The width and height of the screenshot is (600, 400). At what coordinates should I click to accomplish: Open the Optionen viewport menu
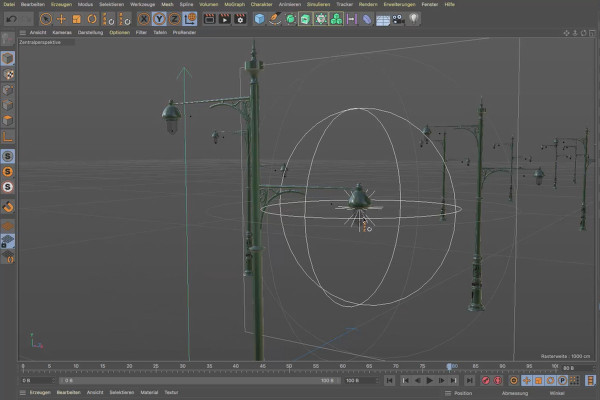[x=119, y=33]
